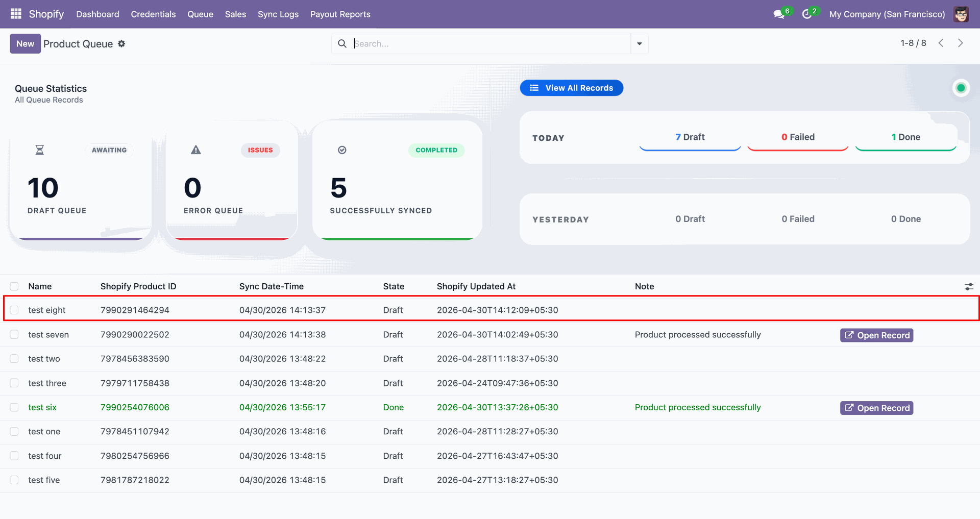Open the Dashboard menu
The height and width of the screenshot is (519, 980).
pyautogui.click(x=97, y=14)
